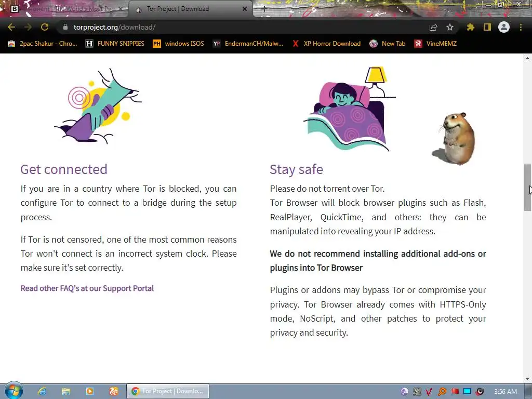
Task: Click 'Please do not torrent over Tor.' text
Action: coord(327,189)
